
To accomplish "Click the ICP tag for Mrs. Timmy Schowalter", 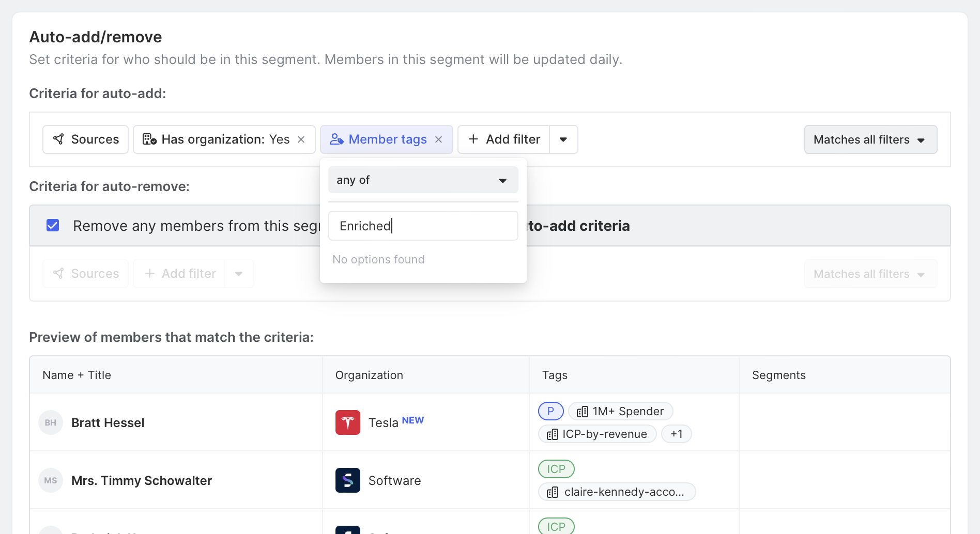I will click(x=556, y=469).
